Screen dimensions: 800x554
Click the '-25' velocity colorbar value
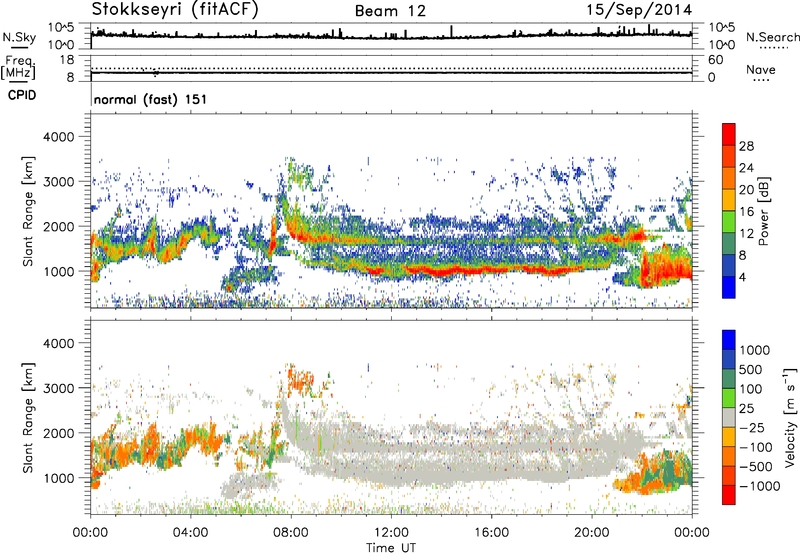click(x=753, y=428)
